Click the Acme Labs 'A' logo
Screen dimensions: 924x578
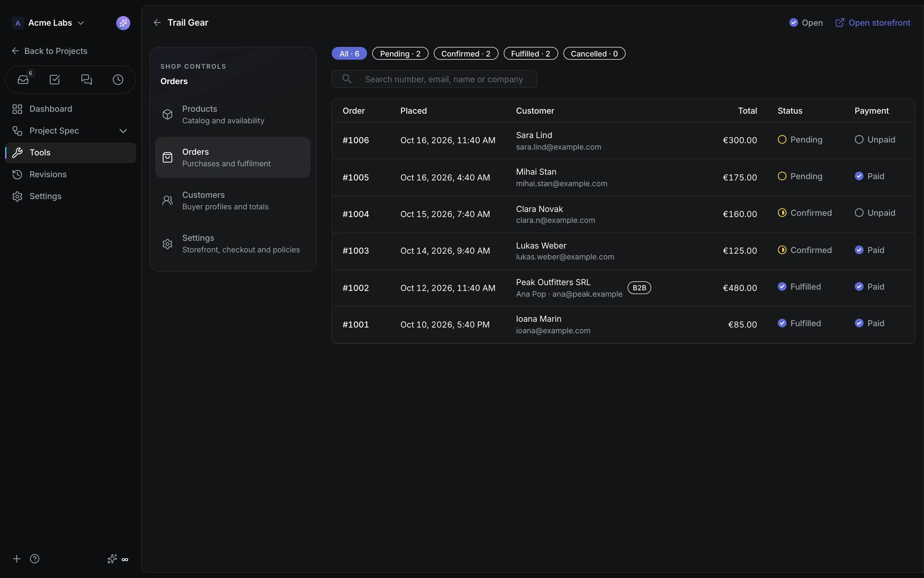point(18,23)
